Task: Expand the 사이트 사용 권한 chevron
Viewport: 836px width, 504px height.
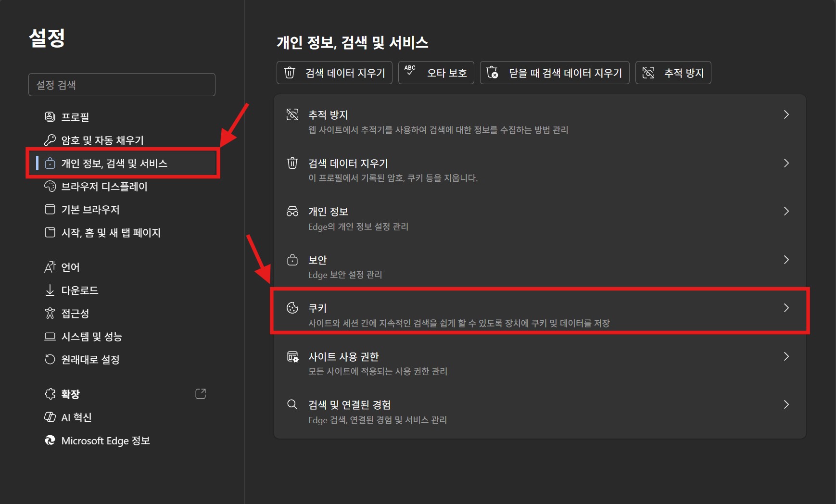Action: (x=786, y=356)
